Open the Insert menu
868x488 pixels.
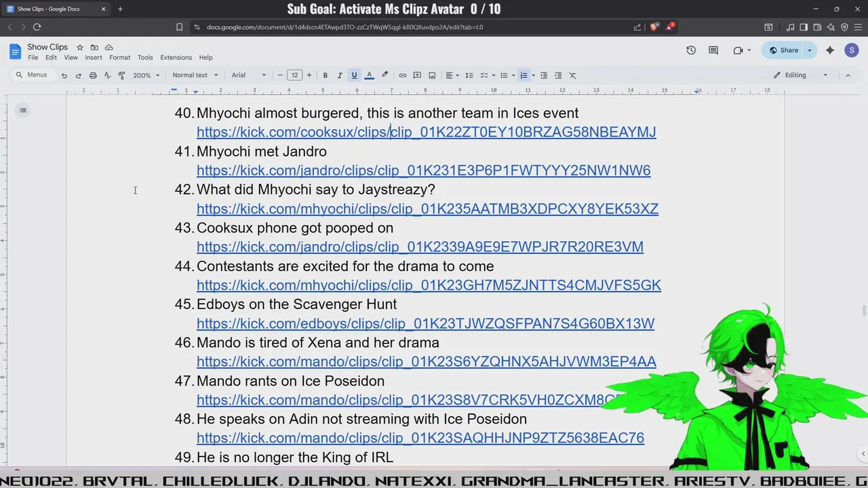[94, 58]
